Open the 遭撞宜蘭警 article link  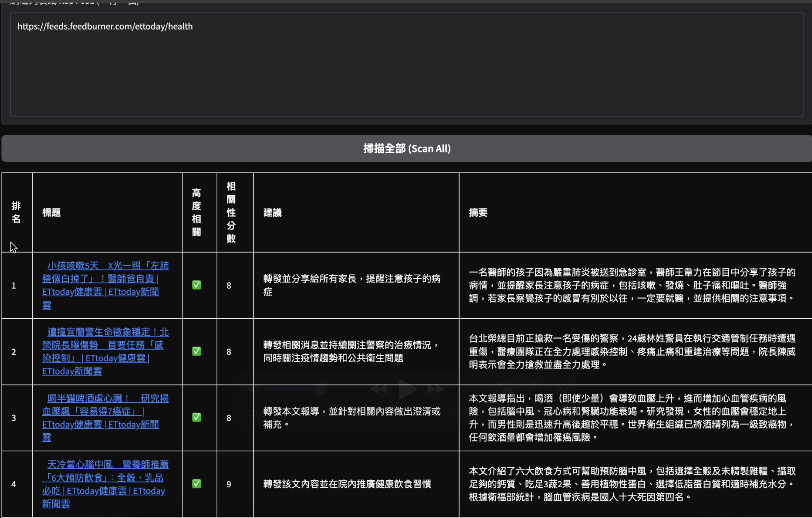pos(105,351)
